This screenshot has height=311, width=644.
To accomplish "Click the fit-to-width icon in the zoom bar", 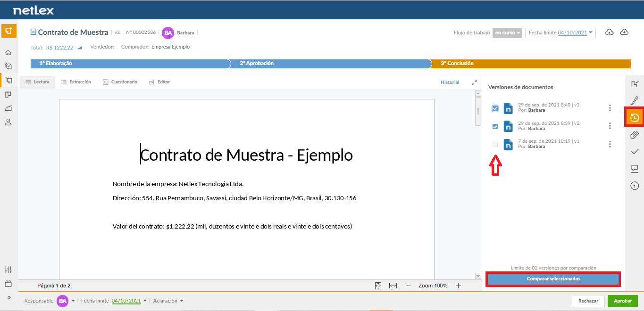I will (x=393, y=286).
